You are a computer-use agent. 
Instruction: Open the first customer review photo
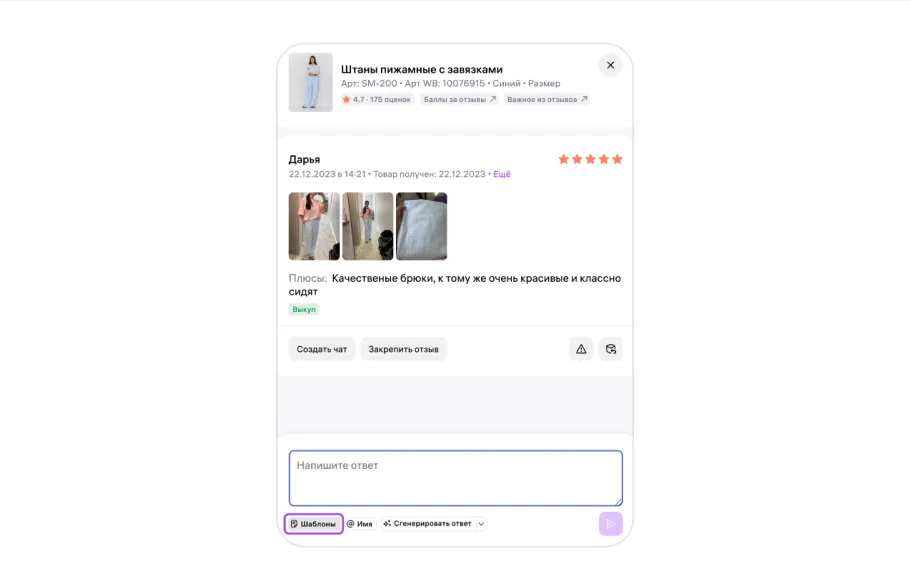(x=314, y=226)
